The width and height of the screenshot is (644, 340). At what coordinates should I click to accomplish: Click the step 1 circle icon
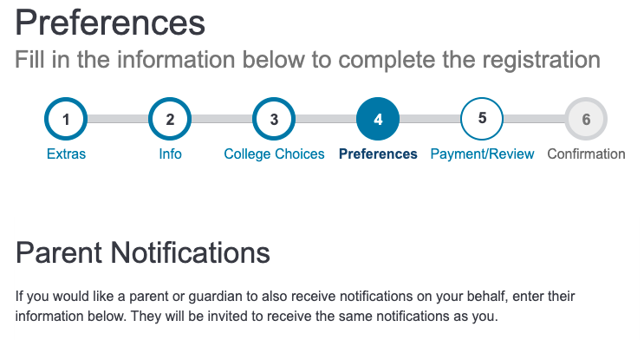pyautogui.click(x=66, y=119)
